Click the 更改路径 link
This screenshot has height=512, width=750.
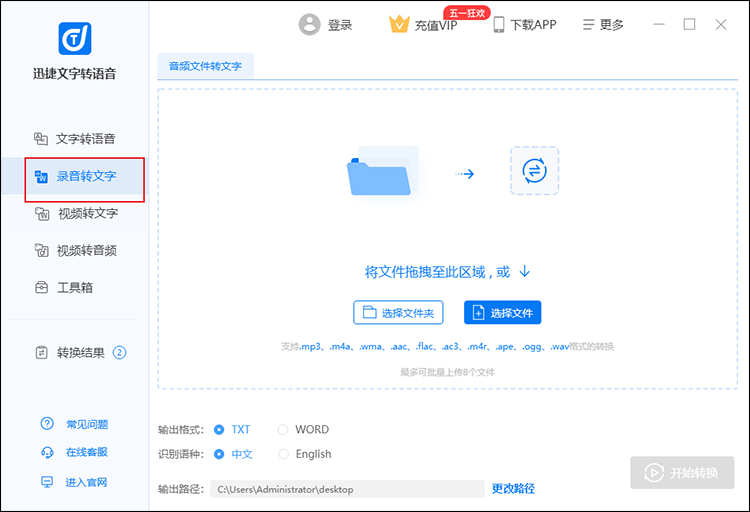click(x=513, y=489)
